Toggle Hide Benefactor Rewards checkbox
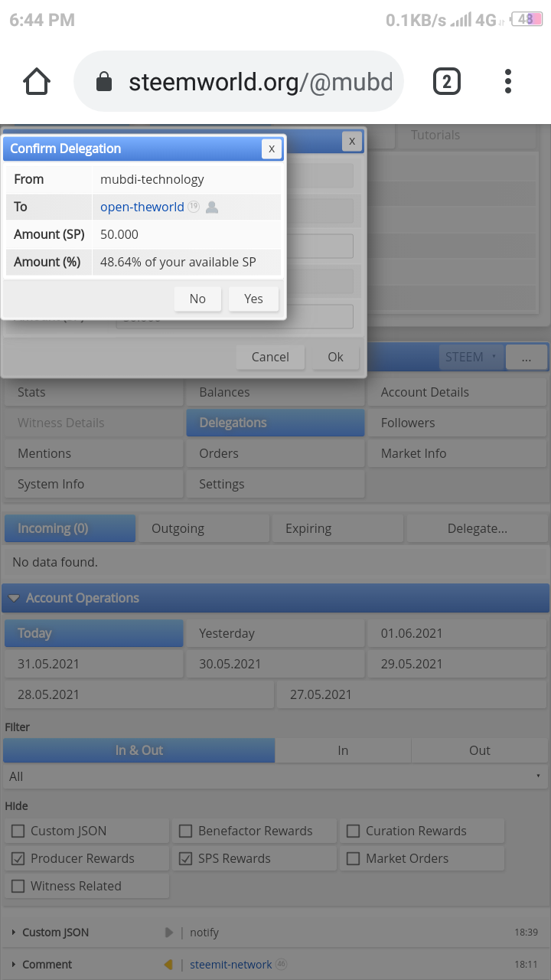 coord(186,831)
